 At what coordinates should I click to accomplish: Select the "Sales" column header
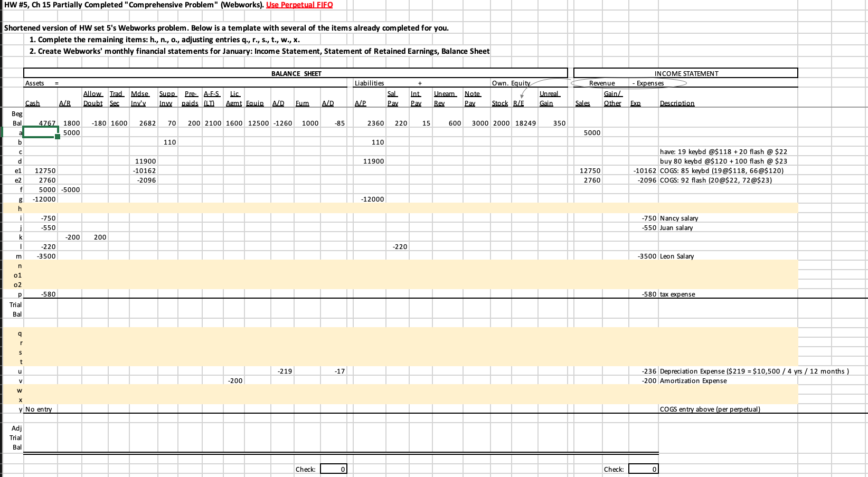pyautogui.click(x=583, y=103)
